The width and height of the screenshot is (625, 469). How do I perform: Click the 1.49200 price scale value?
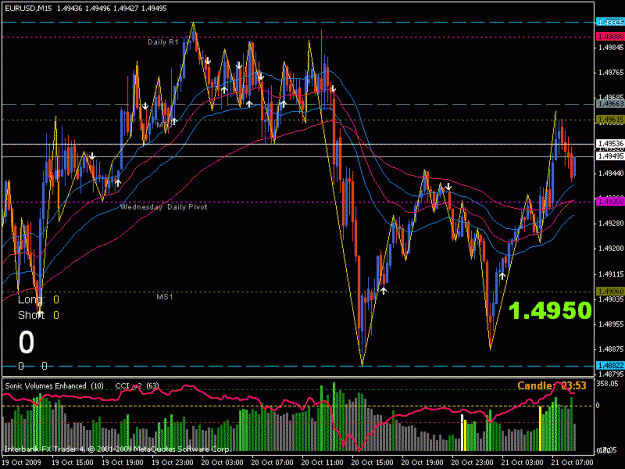point(611,248)
